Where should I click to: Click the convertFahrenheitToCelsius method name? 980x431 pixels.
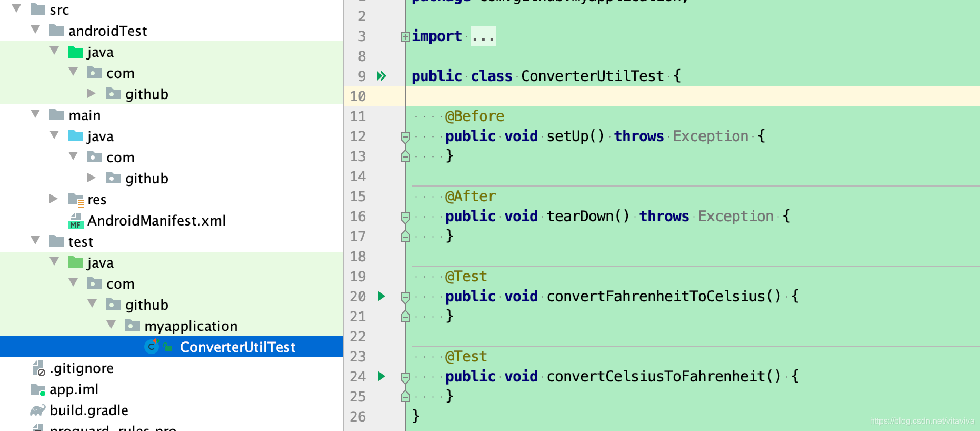tap(656, 296)
